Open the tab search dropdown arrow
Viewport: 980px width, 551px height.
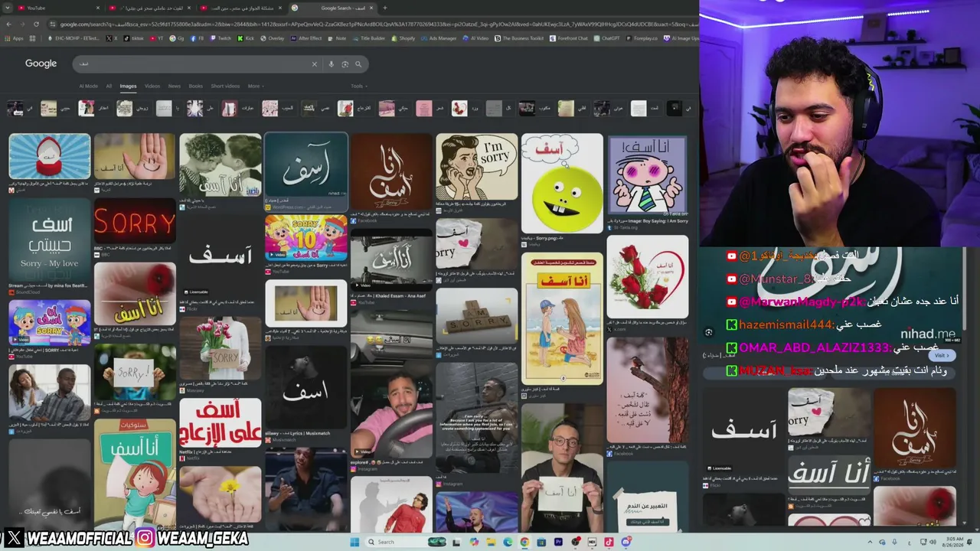[x=8, y=8]
